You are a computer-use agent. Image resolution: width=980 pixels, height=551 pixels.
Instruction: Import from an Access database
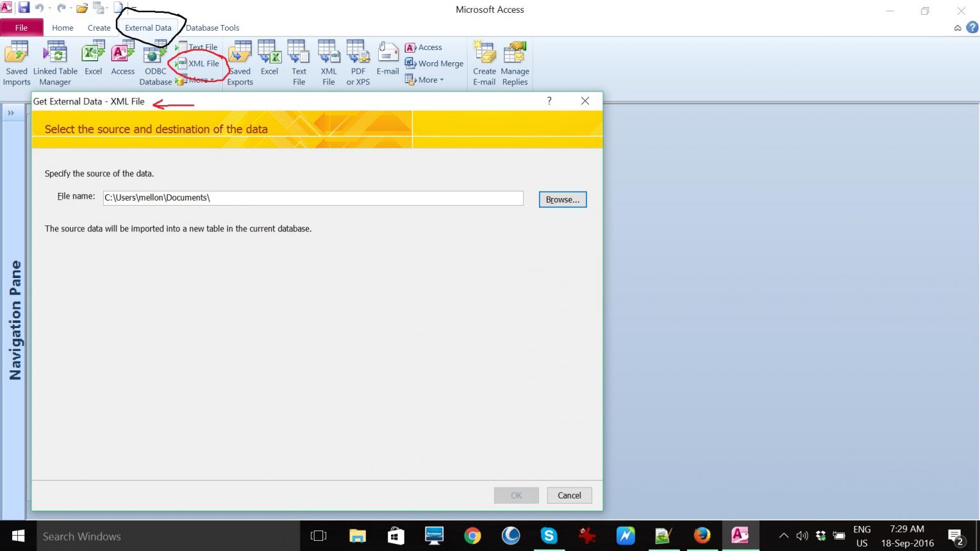click(x=122, y=59)
